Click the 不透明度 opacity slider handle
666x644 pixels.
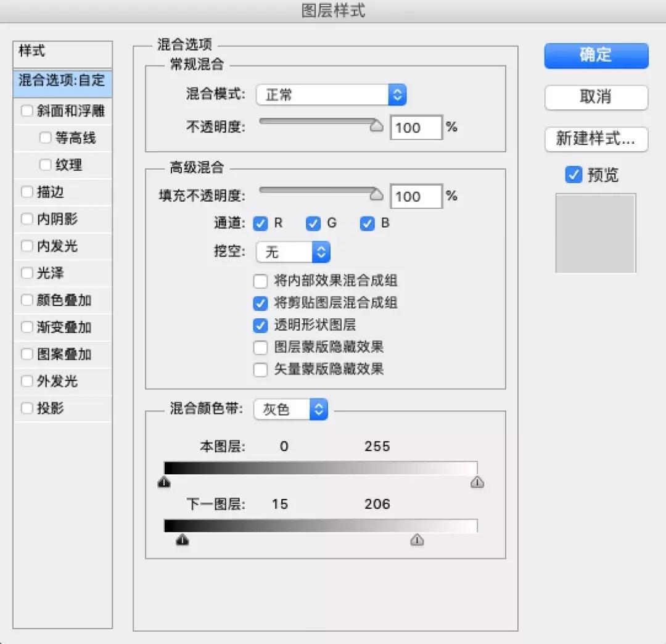(377, 125)
